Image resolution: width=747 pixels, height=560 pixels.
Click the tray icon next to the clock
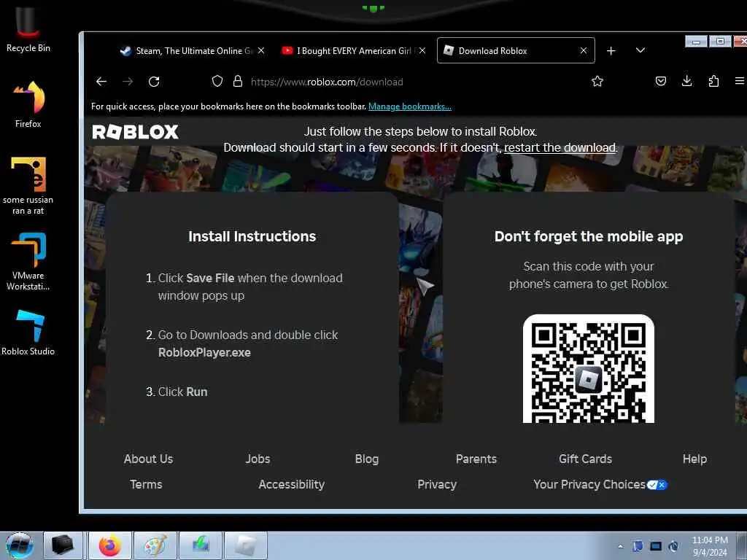(673, 546)
